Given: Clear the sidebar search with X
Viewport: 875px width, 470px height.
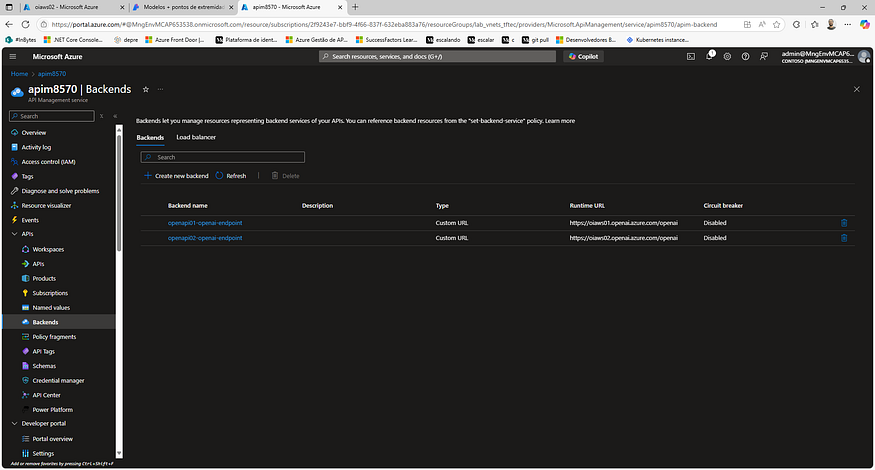Looking at the screenshot, I should 102,116.
